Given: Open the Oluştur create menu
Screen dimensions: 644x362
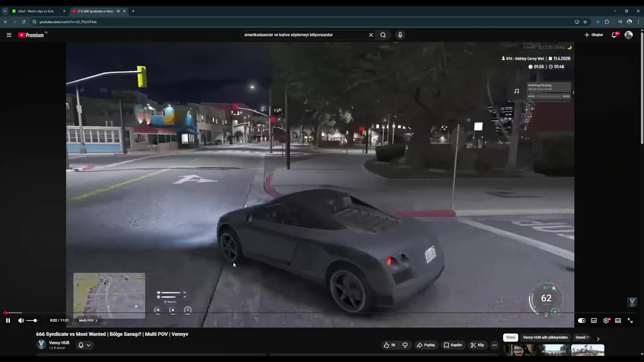Looking at the screenshot, I should click(x=594, y=35).
